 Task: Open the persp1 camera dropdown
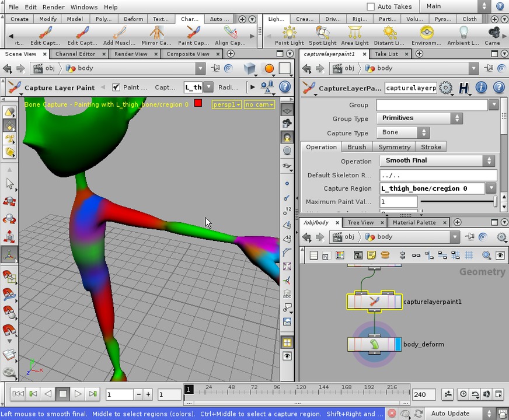[226, 104]
